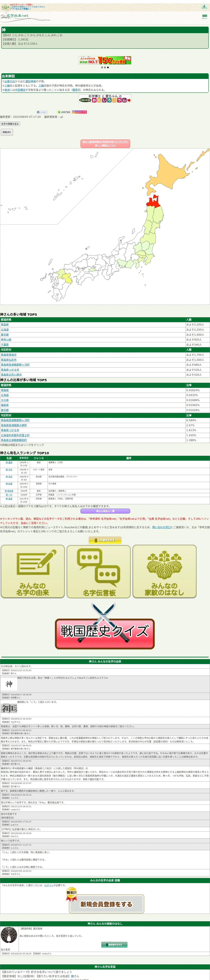Open the 青森県南津軽郡大鰐町 link
This screenshot has height=980, width=210.
click(x=14, y=425)
